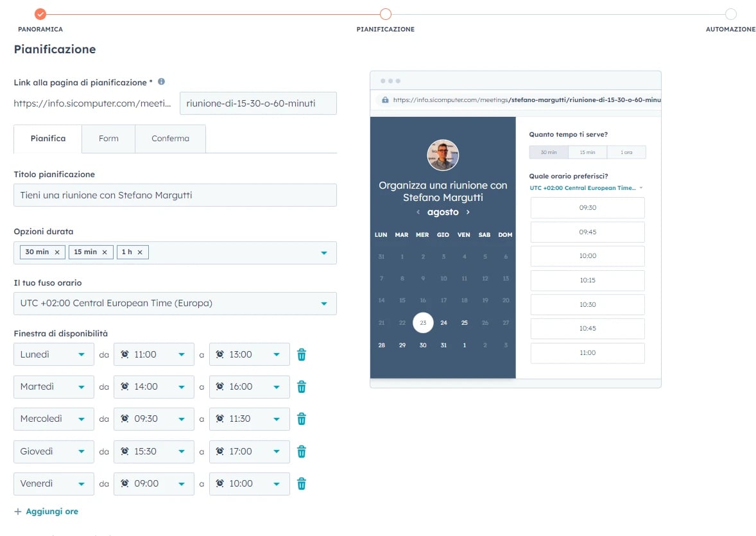Choose the 1 ora duration option

point(626,152)
